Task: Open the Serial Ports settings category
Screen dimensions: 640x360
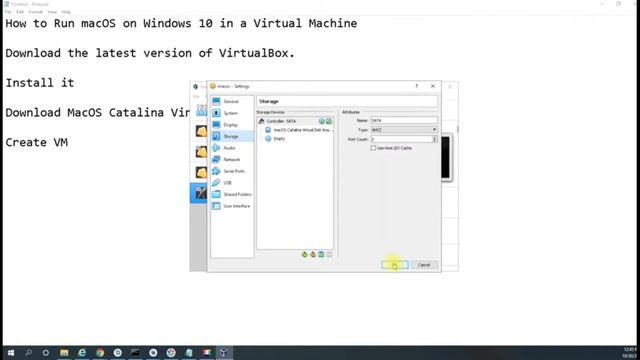Action: point(232,171)
